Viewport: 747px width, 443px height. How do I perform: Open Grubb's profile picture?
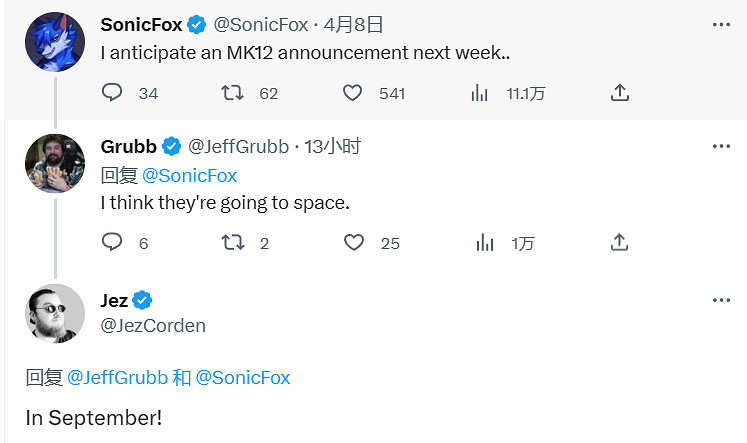pyautogui.click(x=55, y=164)
